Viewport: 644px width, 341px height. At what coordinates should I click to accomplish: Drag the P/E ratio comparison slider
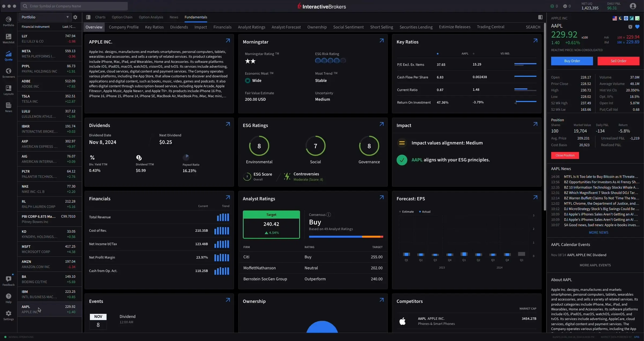coord(525,65)
